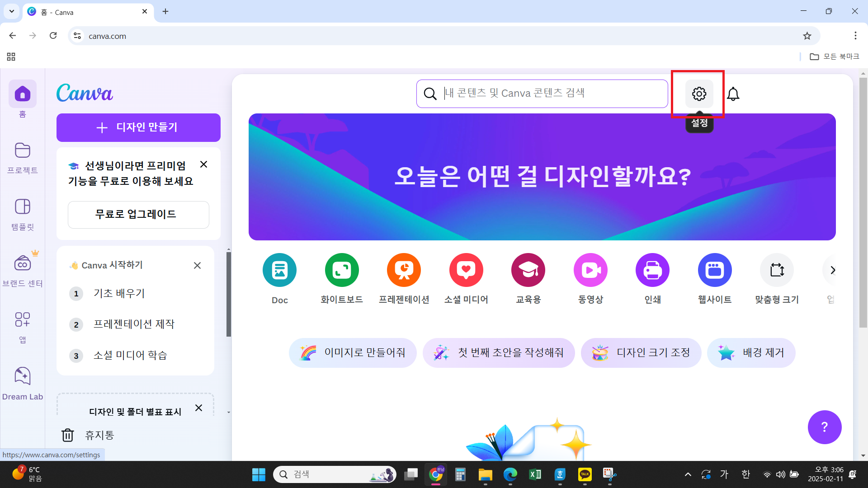This screenshot has height=488, width=868.
Task: Select the 교육용 design type
Action: (528, 270)
